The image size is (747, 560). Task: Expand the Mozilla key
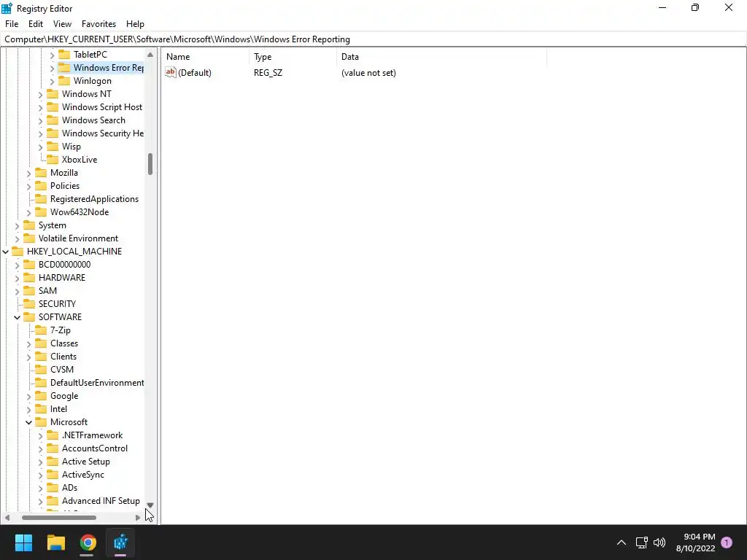28,174
